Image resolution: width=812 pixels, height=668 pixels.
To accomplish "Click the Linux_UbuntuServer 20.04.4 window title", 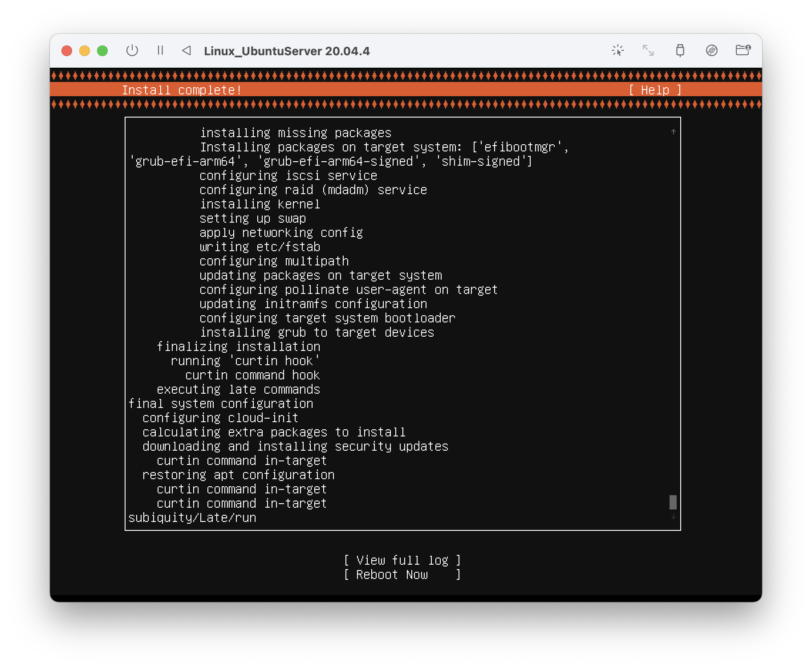I will point(287,51).
